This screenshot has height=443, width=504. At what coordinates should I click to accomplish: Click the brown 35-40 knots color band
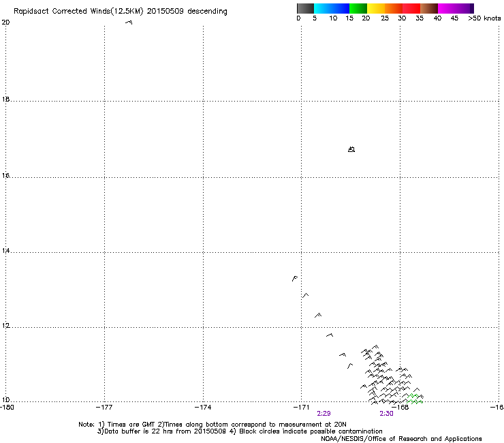[x=429, y=8]
